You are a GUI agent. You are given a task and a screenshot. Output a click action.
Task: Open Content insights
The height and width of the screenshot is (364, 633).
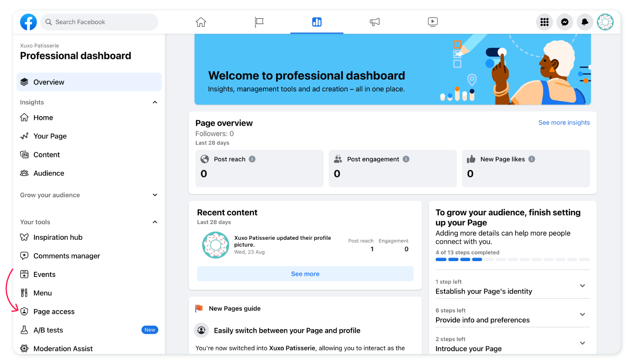[89, 155]
